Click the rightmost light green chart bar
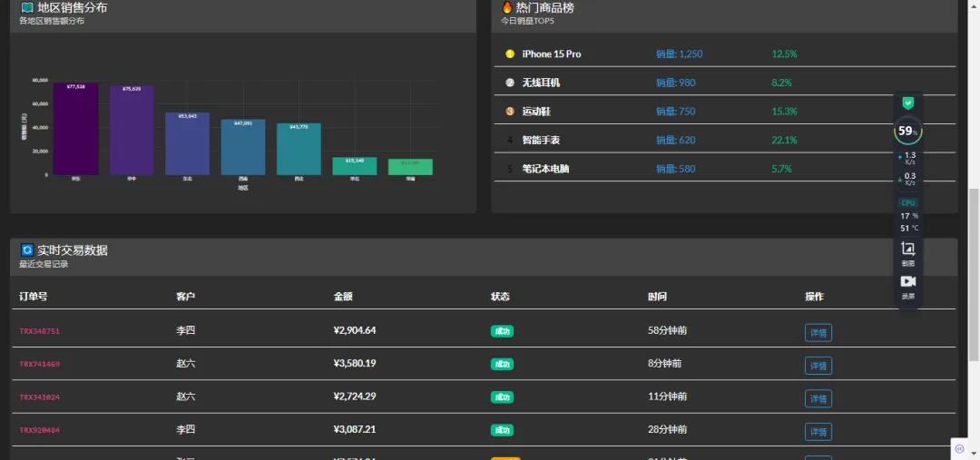 [410, 167]
